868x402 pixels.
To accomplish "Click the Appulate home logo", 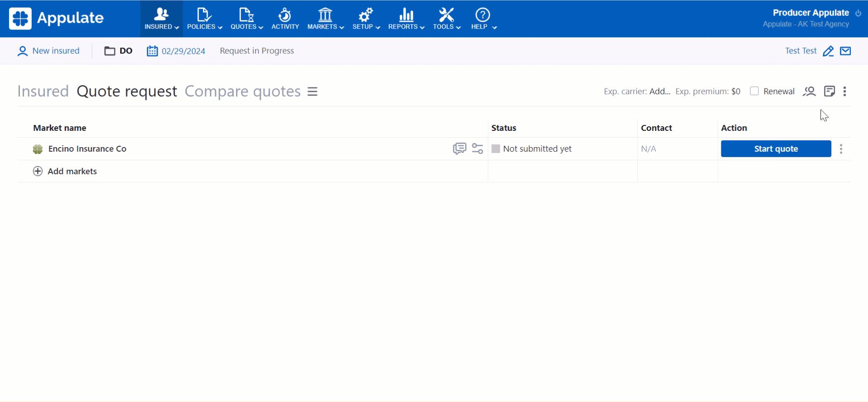I will click(x=57, y=19).
